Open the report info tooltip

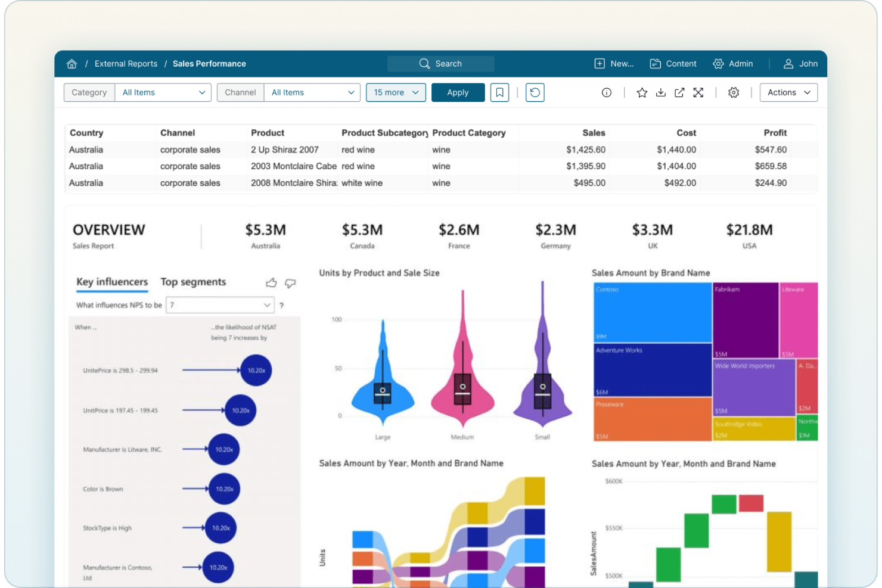pyautogui.click(x=606, y=92)
